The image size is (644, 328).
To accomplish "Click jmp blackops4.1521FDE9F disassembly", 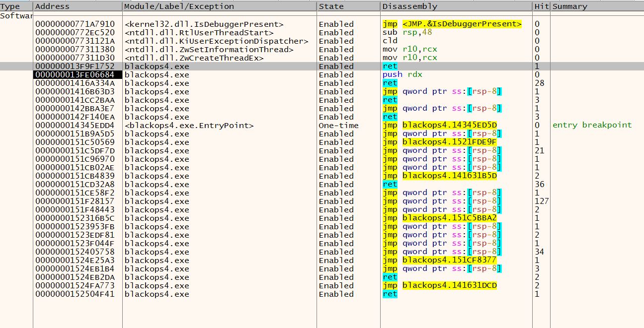I will click(x=440, y=142).
